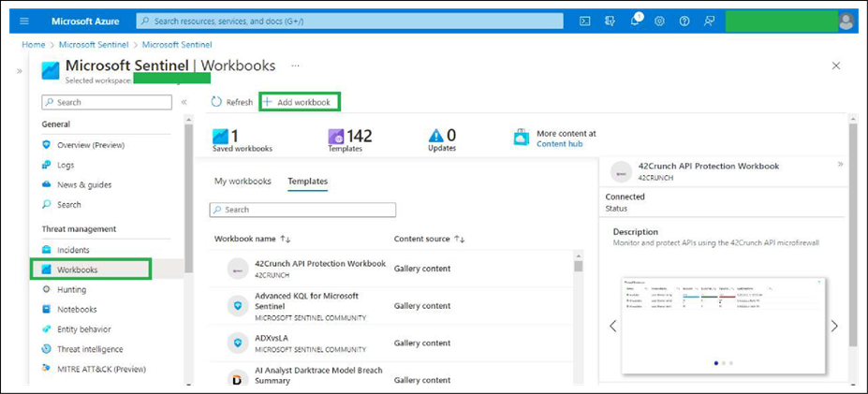
Task: Click the Overview (Preview) shield icon
Action: pos(47,145)
